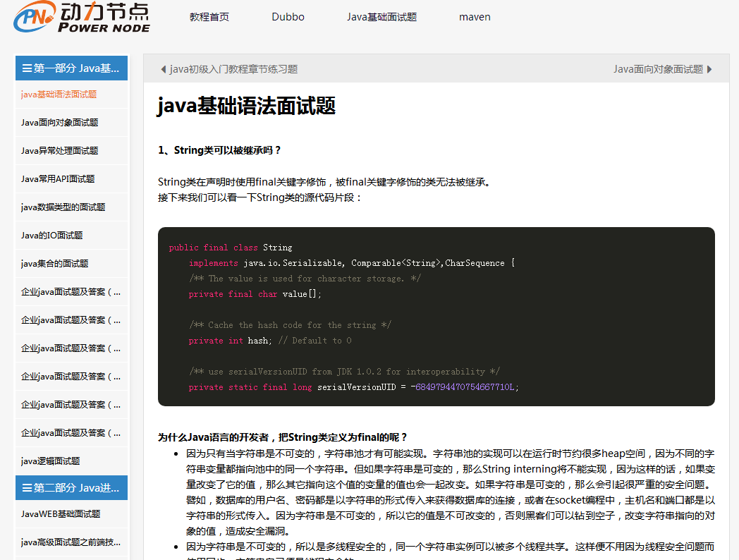Click left arrow before java初级入门教程章节练习题

pyautogui.click(x=163, y=69)
